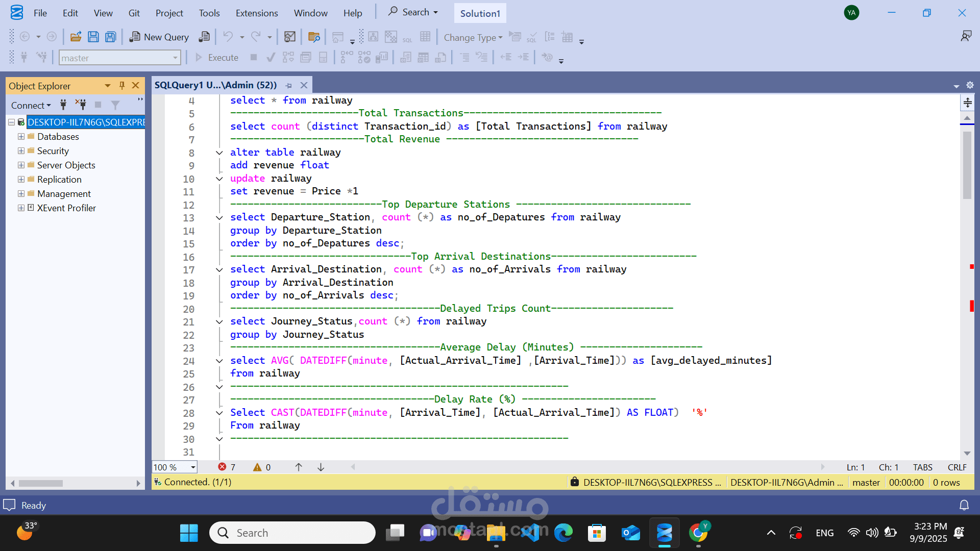The height and width of the screenshot is (551, 980).
Task: Collapse the alter table code block
Action: [219, 153]
